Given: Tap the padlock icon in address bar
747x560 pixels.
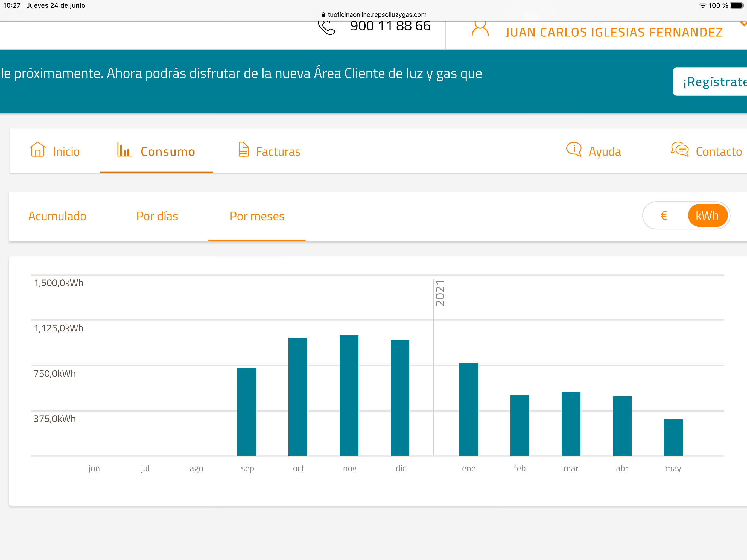Looking at the screenshot, I should click(x=323, y=14).
